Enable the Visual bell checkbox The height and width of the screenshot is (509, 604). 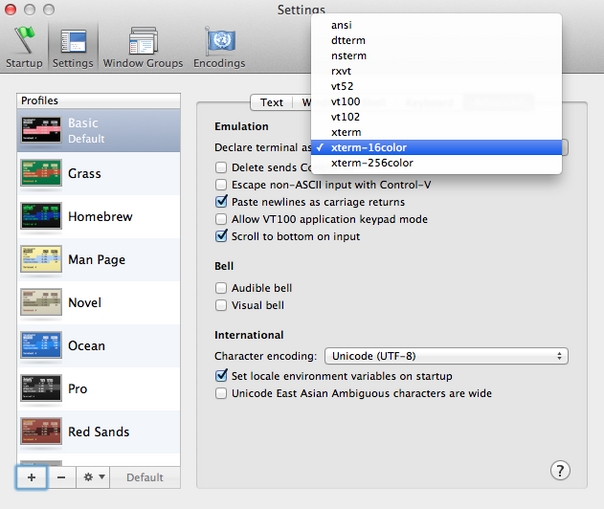[x=222, y=305]
